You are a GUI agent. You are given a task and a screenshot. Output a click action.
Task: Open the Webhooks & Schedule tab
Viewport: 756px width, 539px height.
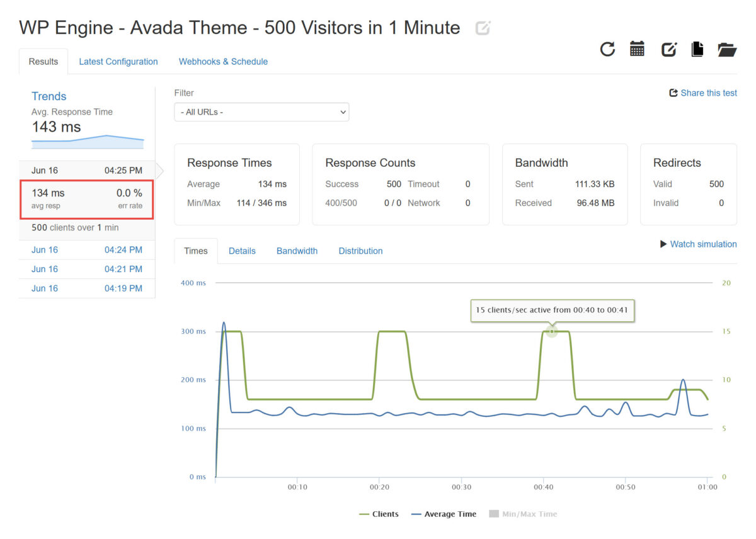coord(223,62)
